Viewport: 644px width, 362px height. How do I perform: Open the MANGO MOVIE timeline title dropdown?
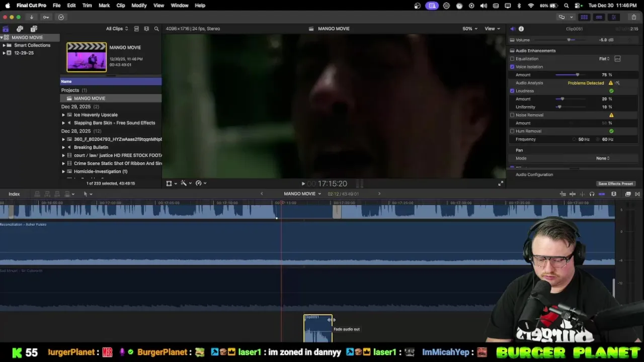302,194
